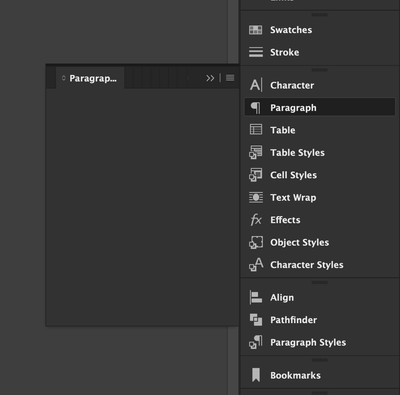
Task: Click the Align panel icon
Action: pyautogui.click(x=256, y=297)
